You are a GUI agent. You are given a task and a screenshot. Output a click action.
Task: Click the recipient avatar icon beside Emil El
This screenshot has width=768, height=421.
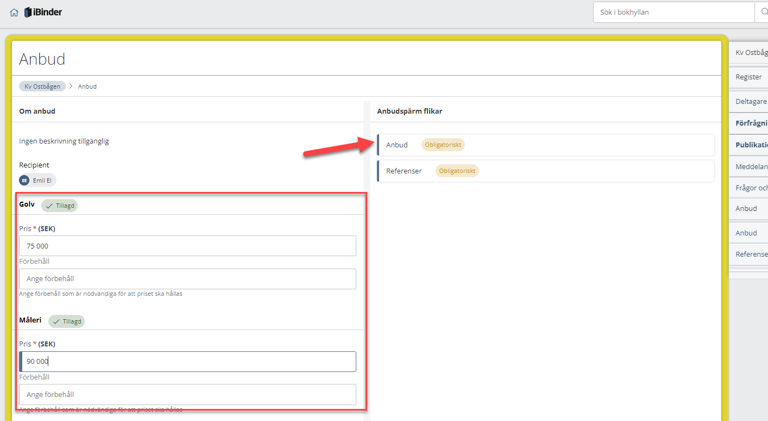point(25,180)
